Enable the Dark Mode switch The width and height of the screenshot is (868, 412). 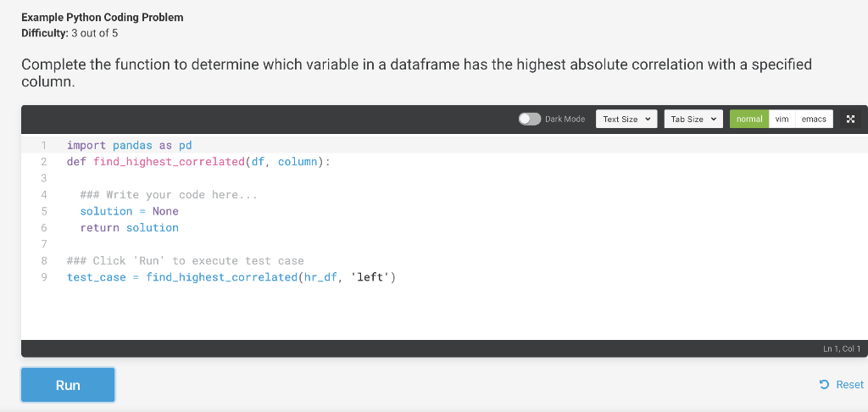click(530, 119)
